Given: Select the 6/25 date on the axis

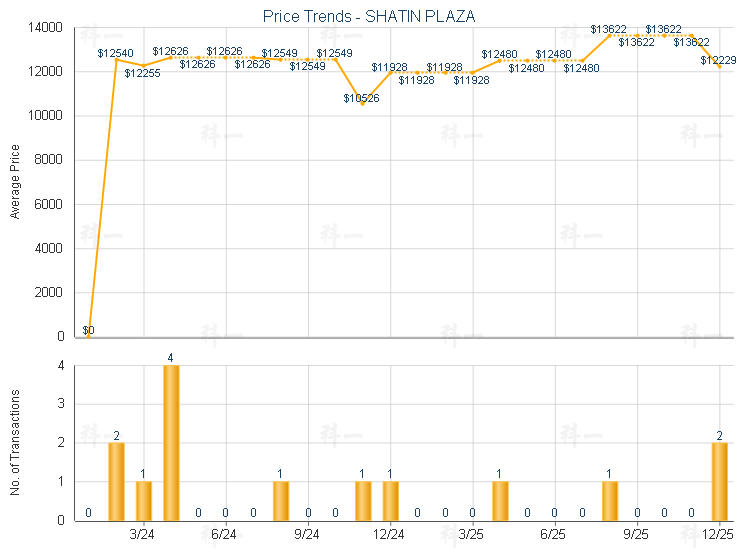Looking at the screenshot, I should (x=554, y=535).
